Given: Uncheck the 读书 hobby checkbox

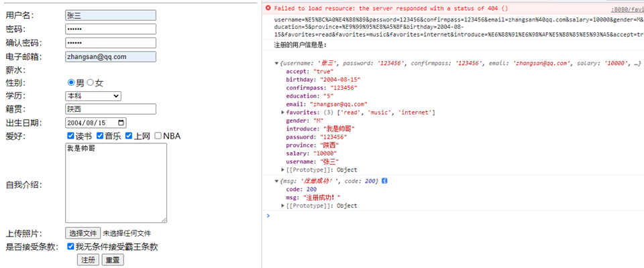Looking at the screenshot, I should pos(70,136).
